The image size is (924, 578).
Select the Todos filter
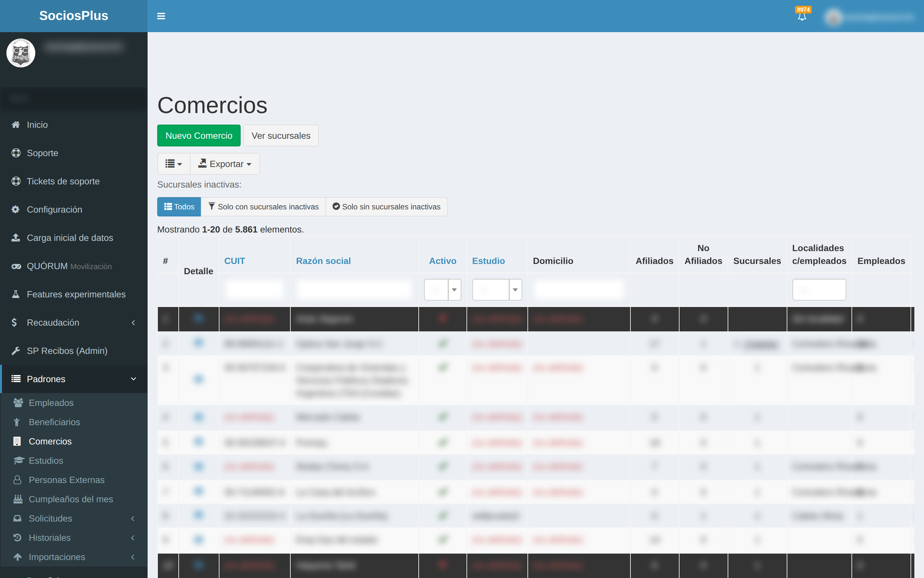(179, 207)
